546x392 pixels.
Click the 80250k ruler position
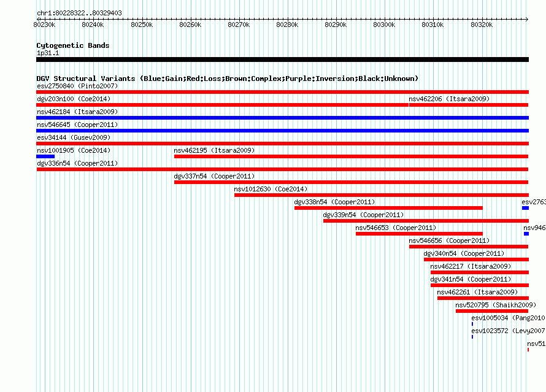point(142,25)
